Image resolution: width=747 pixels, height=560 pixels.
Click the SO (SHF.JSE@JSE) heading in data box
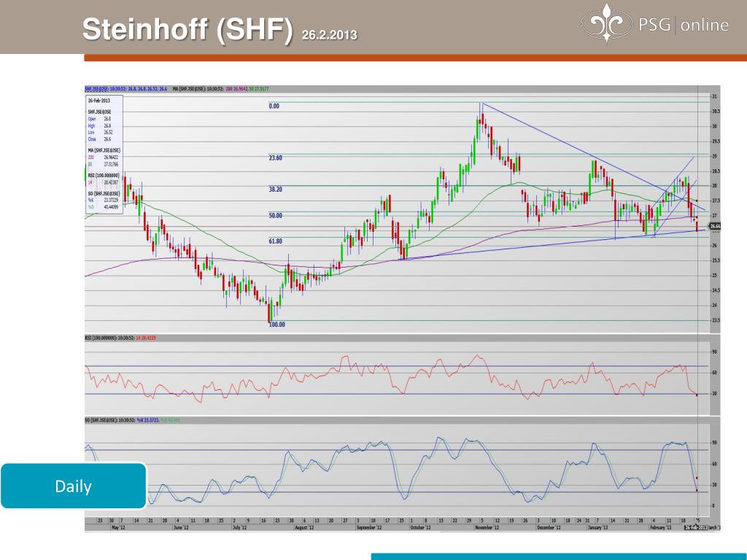104,194
